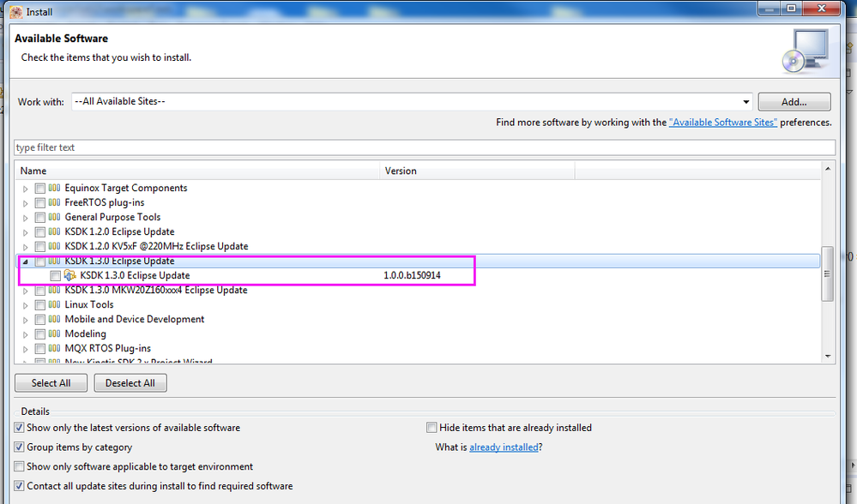Collapse the KSDK 1.3.0 Eclipse Update node

tap(25, 261)
